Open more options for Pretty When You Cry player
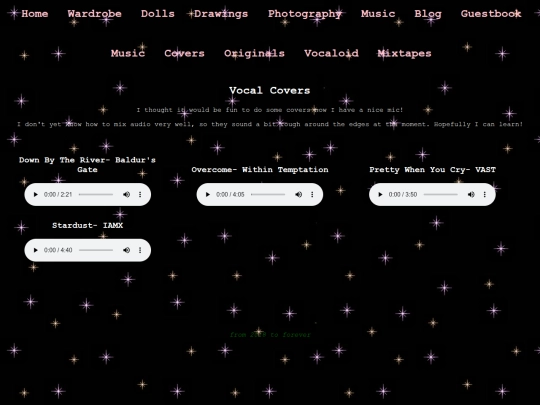Screen dimensions: 540x405 [x=485, y=195]
